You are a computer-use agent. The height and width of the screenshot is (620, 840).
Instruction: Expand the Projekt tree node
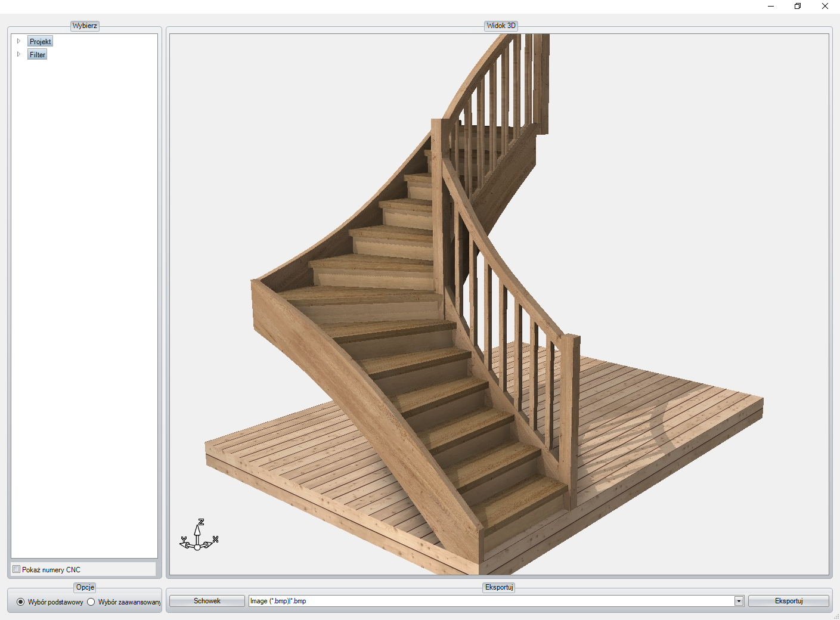[18, 41]
